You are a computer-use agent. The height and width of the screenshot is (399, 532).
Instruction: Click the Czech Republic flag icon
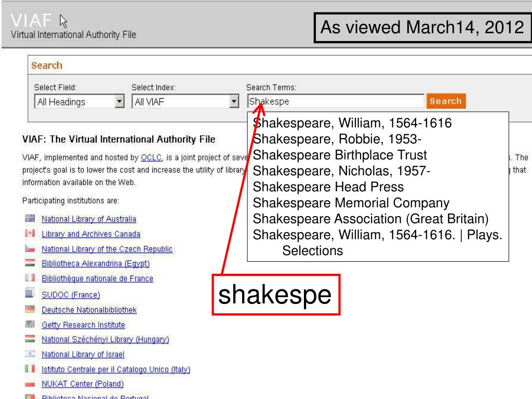[30, 248]
